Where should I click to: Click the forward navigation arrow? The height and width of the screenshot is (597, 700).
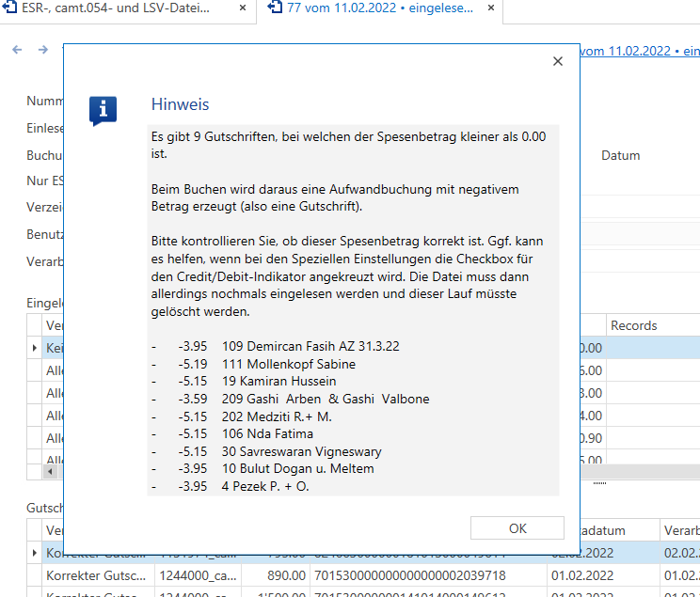(x=43, y=50)
